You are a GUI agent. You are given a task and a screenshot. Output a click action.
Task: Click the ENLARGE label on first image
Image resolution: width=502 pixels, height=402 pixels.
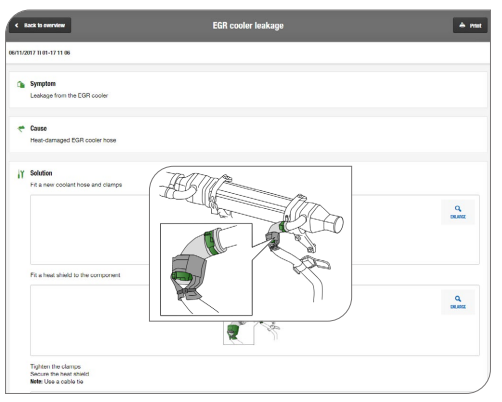click(x=458, y=217)
